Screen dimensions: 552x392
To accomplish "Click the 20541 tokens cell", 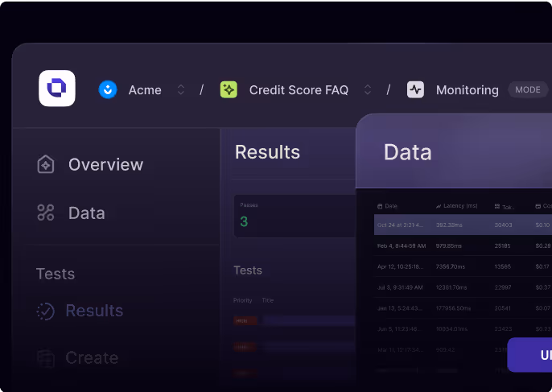I will tap(502, 308).
